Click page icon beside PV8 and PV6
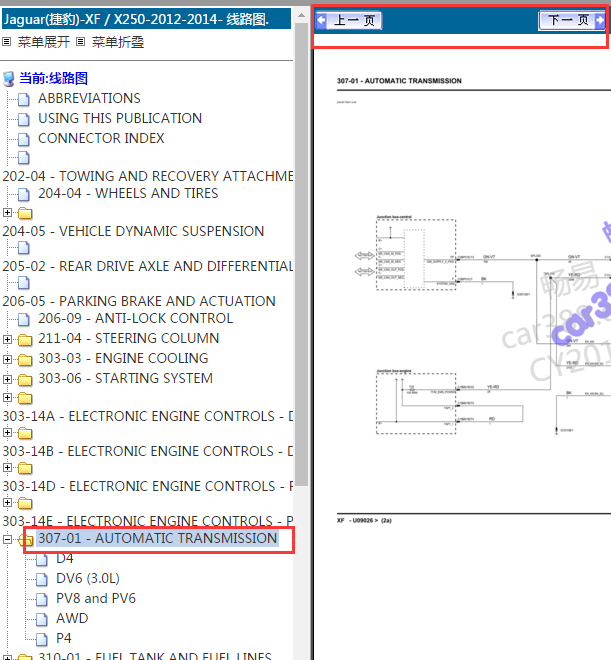The image size is (611, 660). 42,599
